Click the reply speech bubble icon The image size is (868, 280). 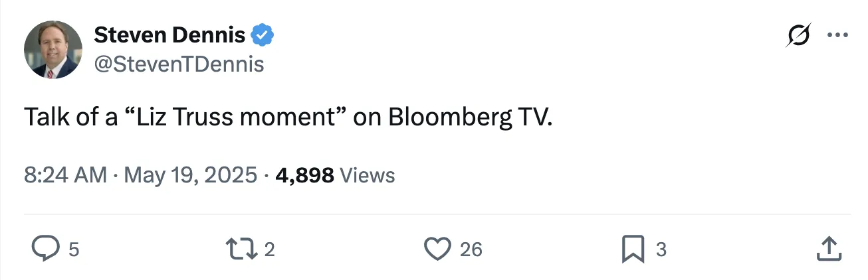pos(46,249)
